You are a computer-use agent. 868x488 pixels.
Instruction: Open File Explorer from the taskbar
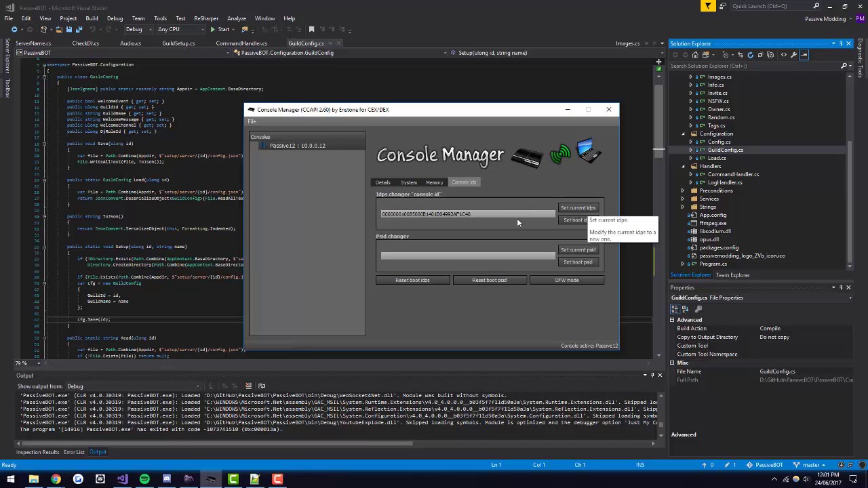(x=33, y=479)
